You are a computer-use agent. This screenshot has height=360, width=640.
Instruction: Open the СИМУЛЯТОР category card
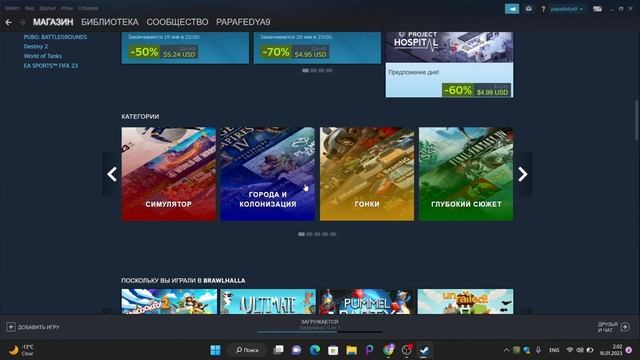[169, 174]
